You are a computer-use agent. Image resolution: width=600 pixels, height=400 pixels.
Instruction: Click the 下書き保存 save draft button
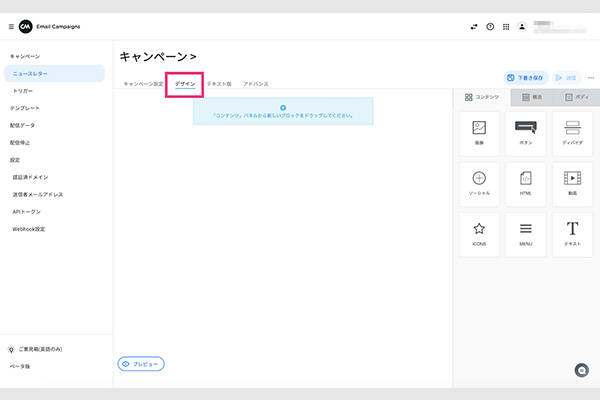point(525,76)
